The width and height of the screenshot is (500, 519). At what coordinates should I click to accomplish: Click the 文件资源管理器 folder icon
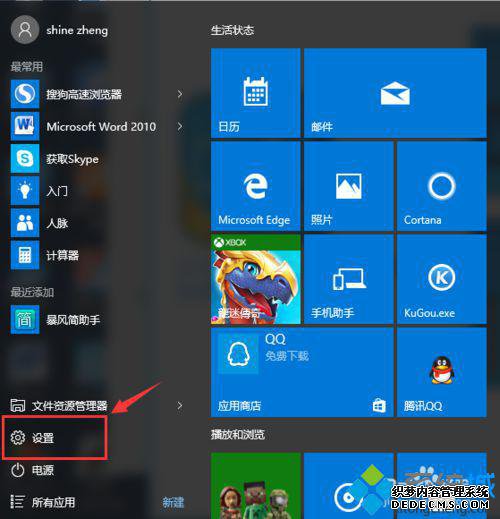18,405
